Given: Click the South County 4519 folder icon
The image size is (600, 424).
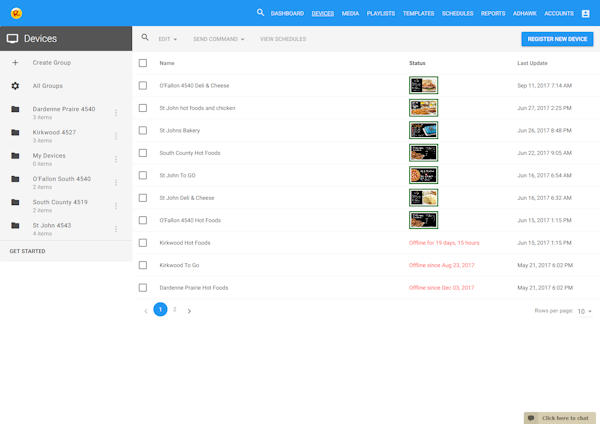Looking at the screenshot, I should pos(15,202).
